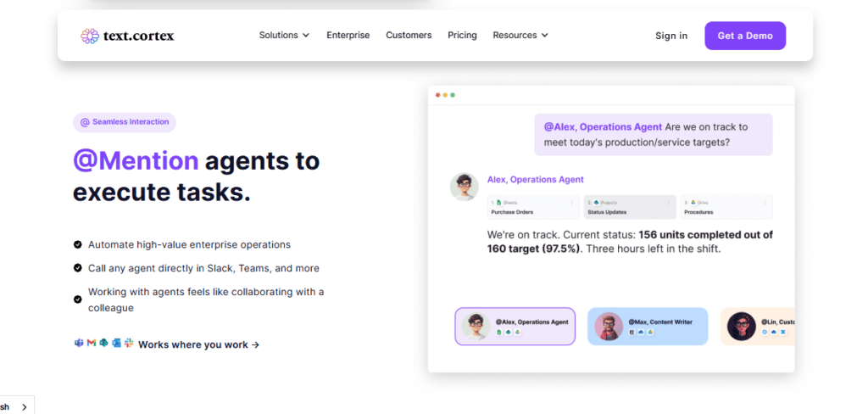Click the Microsoft Teams icon
This screenshot has height=414, width=868.
point(78,344)
